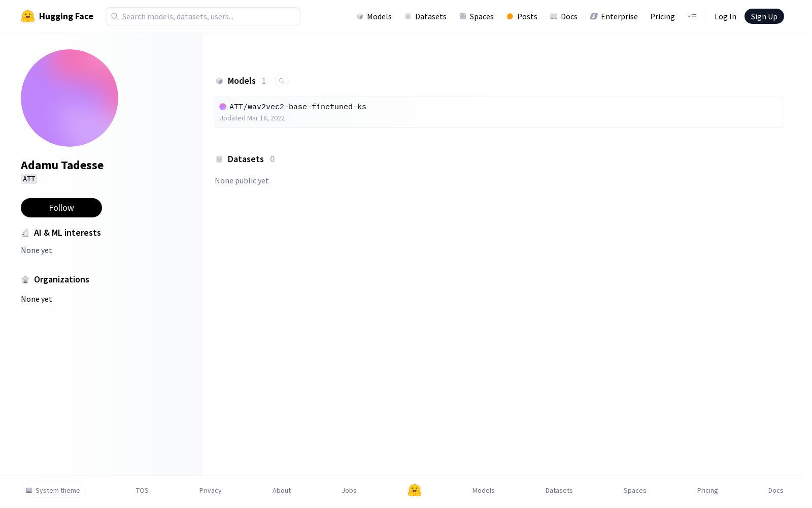812x508 pixels.
Task: Open Pricing link in footer
Action: click(707, 490)
